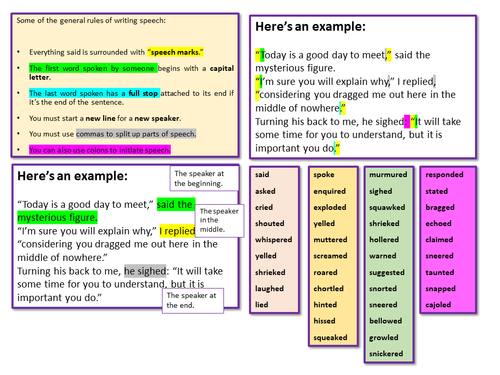Click "snickered" at bottom of green list
This screenshot has height=375, width=500.
(x=386, y=354)
